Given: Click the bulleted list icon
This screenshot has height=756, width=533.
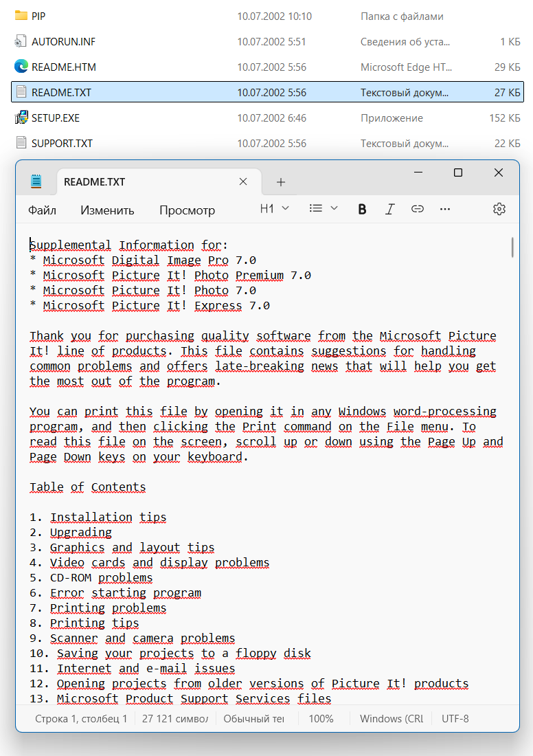Looking at the screenshot, I should 316,209.
